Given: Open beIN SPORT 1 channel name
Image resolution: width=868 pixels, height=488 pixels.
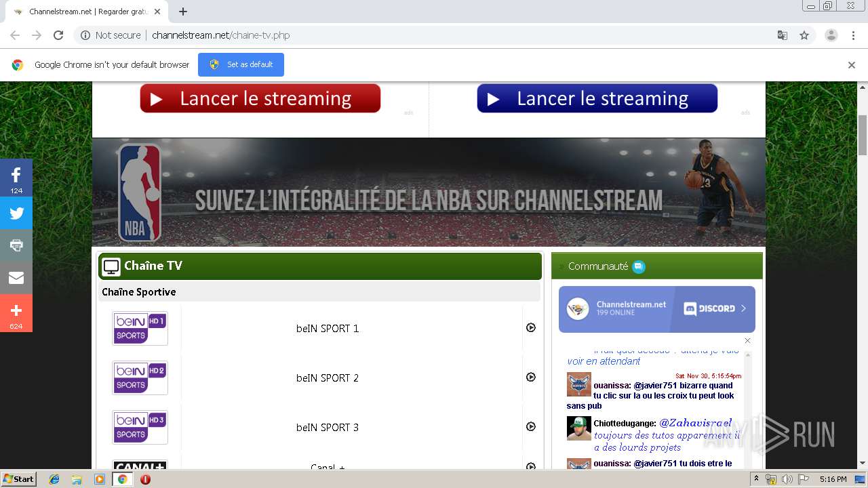Looking at the screenshot, I should (x=328, y=328).
